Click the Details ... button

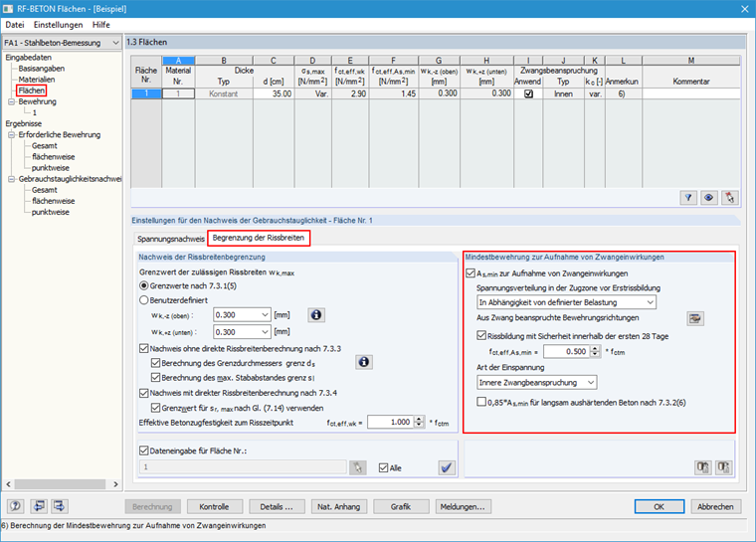(x=277, y=507)
